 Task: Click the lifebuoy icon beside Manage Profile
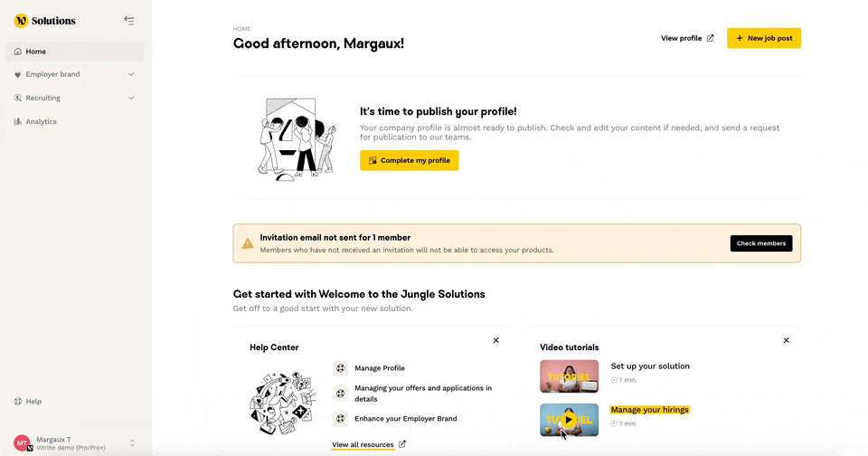(x=340, y=368)
